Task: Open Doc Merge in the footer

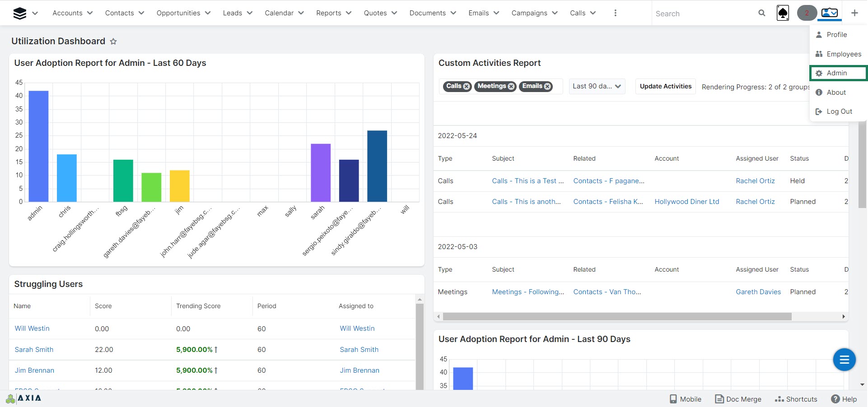Action: [738, 399]
